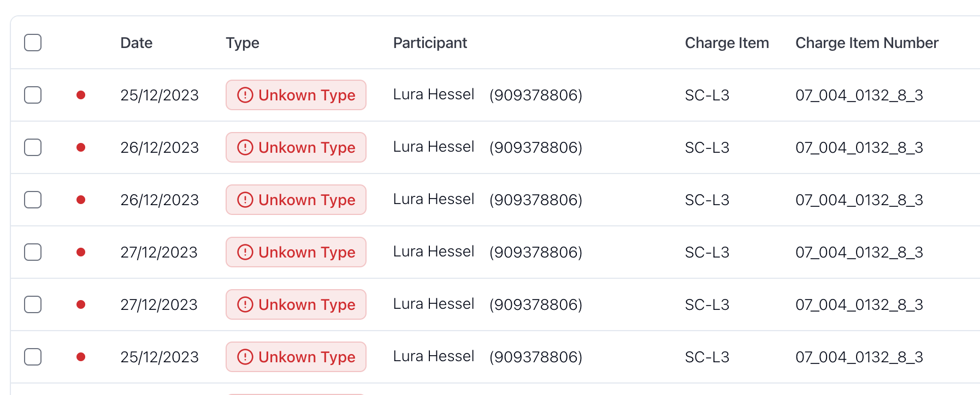The height and width of the screenshot is (395, 980).
Task: Click the red status dot in the first row
Action: point(81,95)
